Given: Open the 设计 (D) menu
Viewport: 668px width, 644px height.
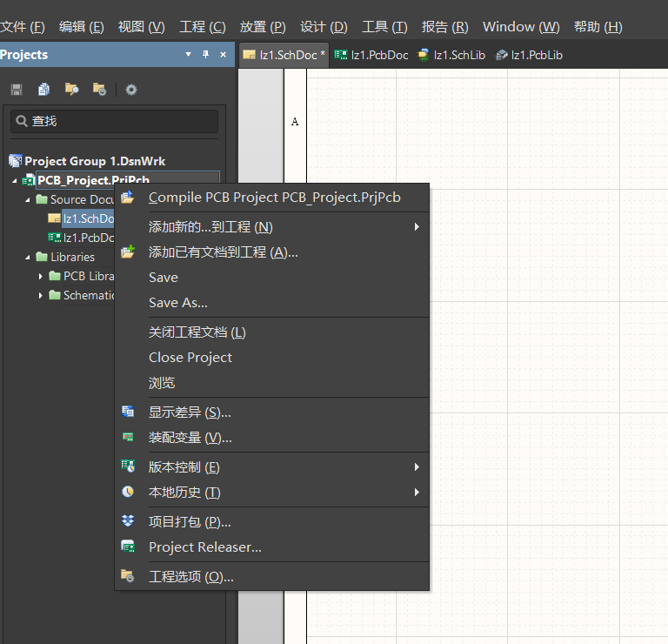Looking at the screenshot, I should [324, 27].
